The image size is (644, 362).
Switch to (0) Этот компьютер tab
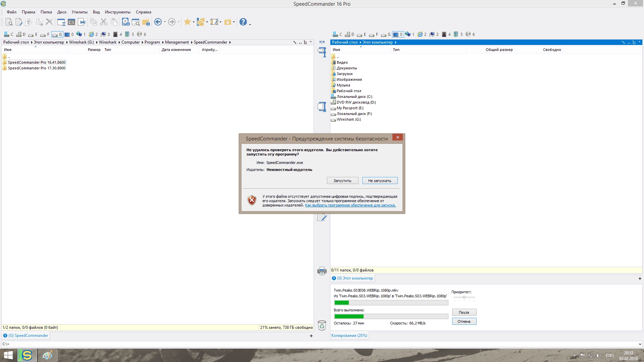[x=353, y=278]
